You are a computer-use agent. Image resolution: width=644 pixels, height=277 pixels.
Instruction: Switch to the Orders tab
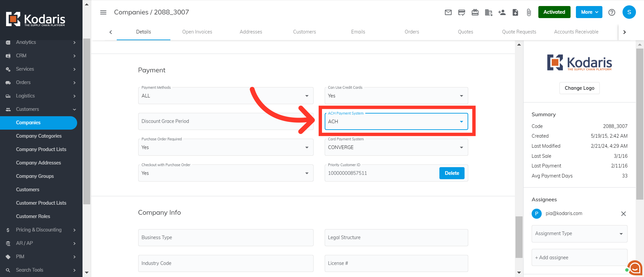[412, 32]
